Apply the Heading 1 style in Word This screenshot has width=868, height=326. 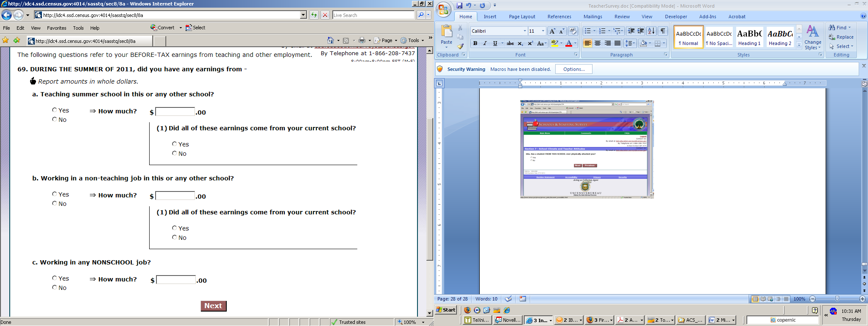[749, 37]
